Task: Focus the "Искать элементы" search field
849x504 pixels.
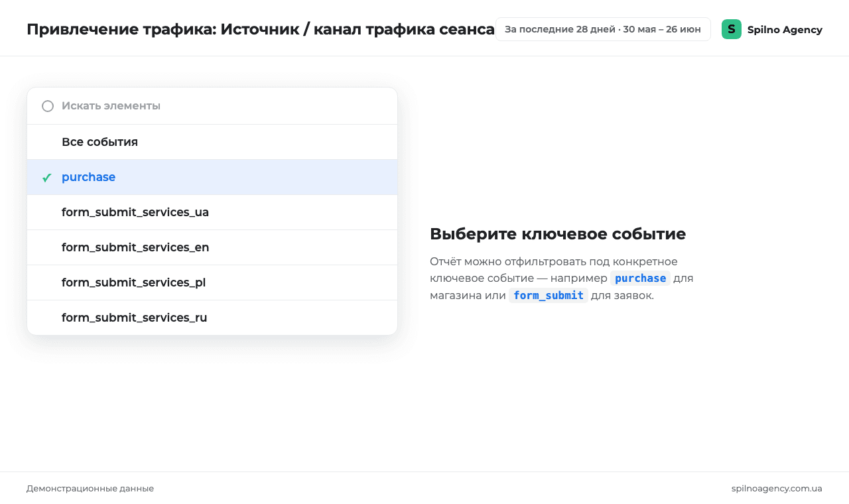Action: click(x=212, y=106)
